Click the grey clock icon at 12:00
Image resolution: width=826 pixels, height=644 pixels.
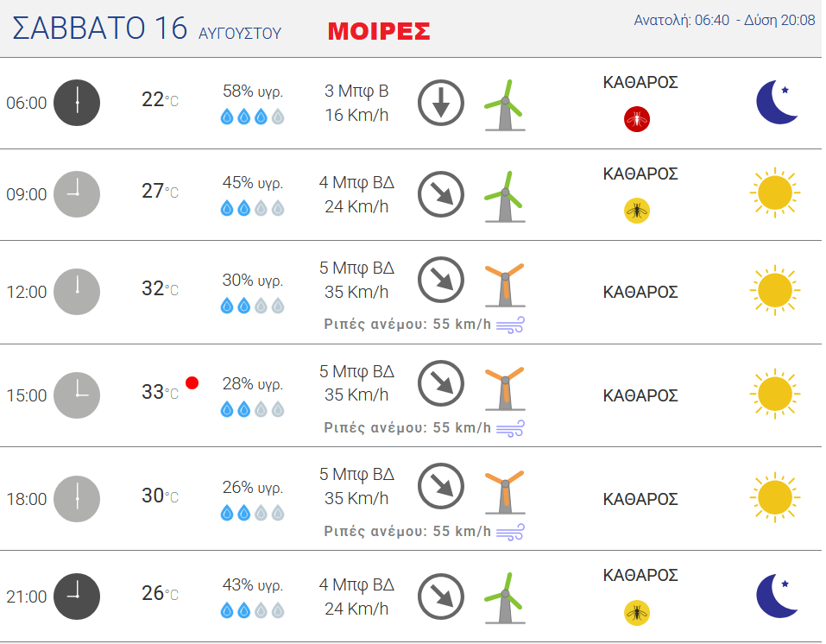[77, 292]
